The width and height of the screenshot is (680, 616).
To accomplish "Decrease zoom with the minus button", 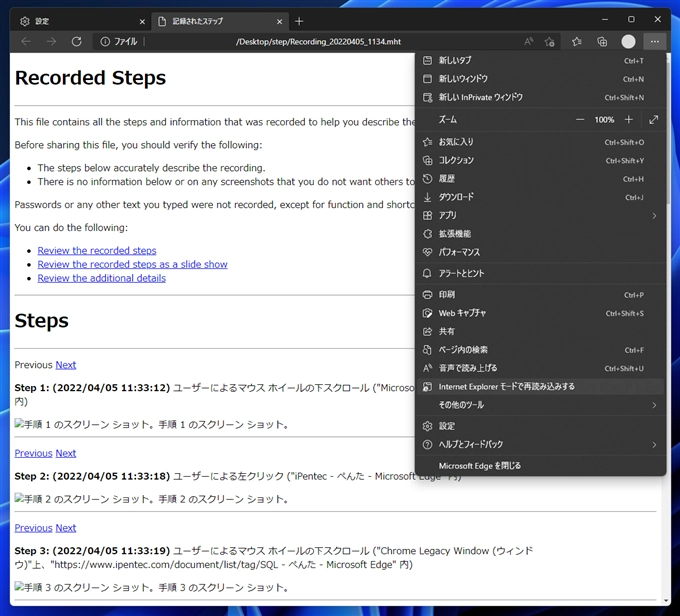I will tap(579, 120).
